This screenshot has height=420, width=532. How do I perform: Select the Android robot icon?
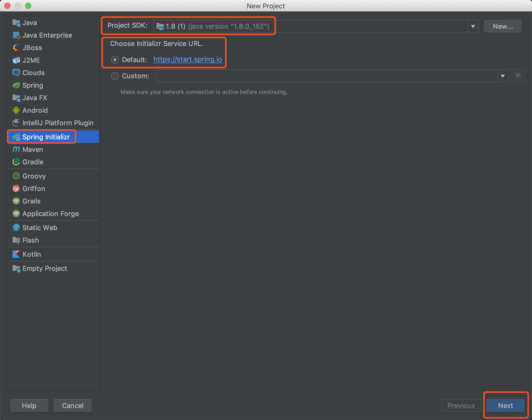(x=16, y=110)
